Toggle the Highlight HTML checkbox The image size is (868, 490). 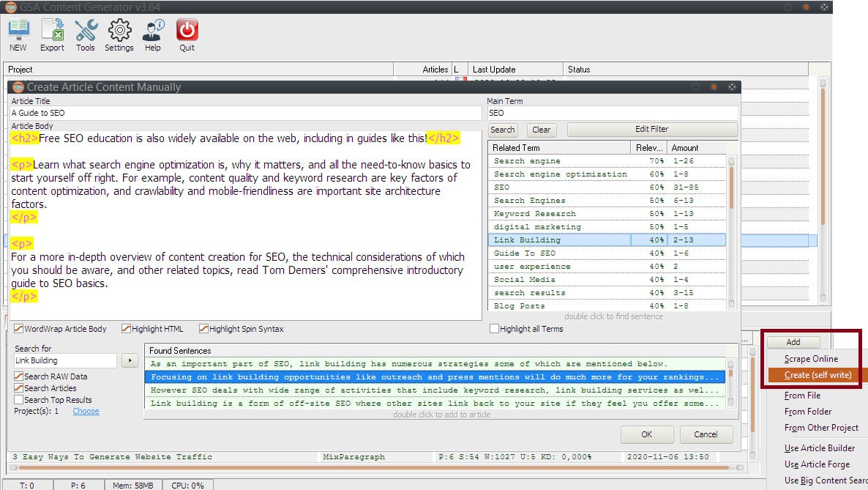[126, 329]
